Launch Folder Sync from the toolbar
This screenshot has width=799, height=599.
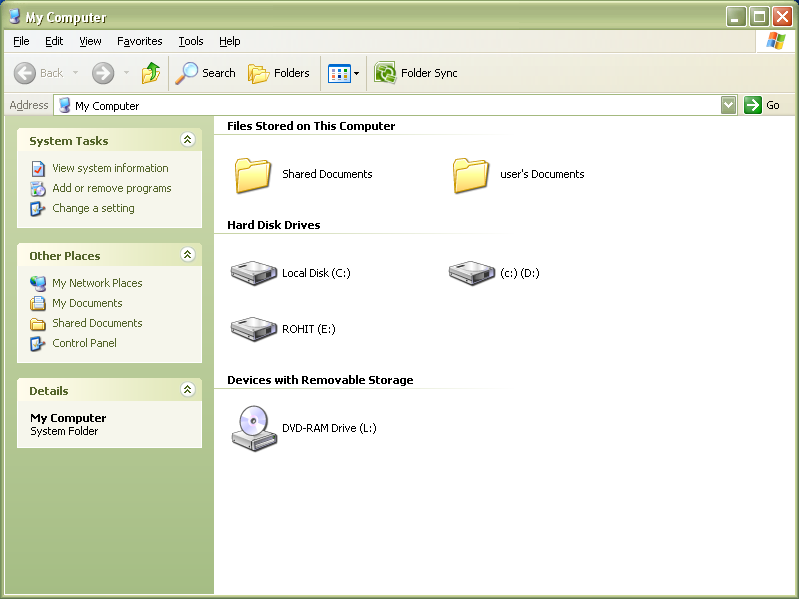click(x=416, y=73)
